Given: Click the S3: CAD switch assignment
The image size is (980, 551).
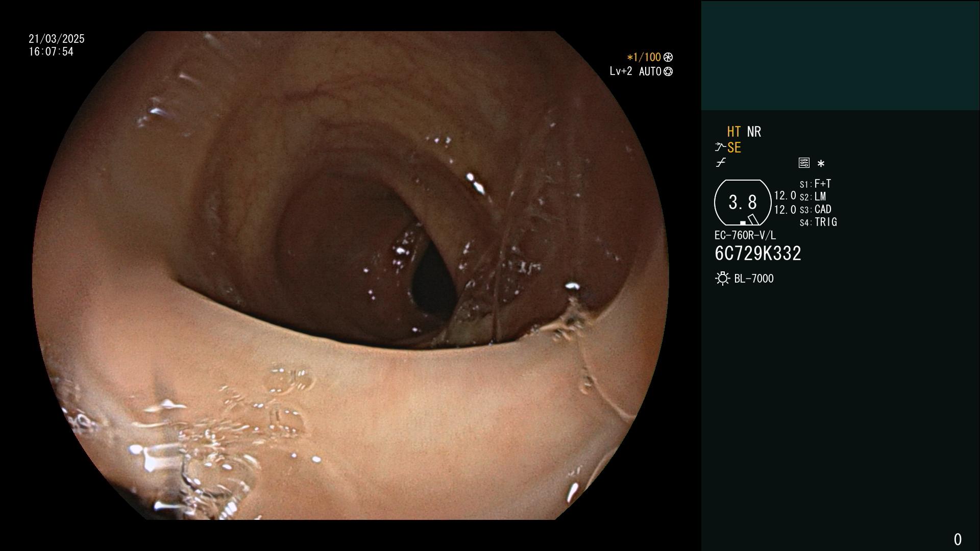Looking at the screenshot, I should (816, 209).
